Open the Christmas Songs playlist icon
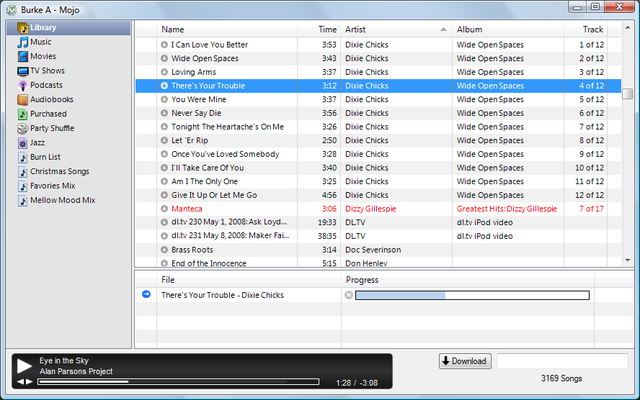Image resolution: width=640 pixels, height=400 pixels. pyautogui.click(x=23, y=171)
